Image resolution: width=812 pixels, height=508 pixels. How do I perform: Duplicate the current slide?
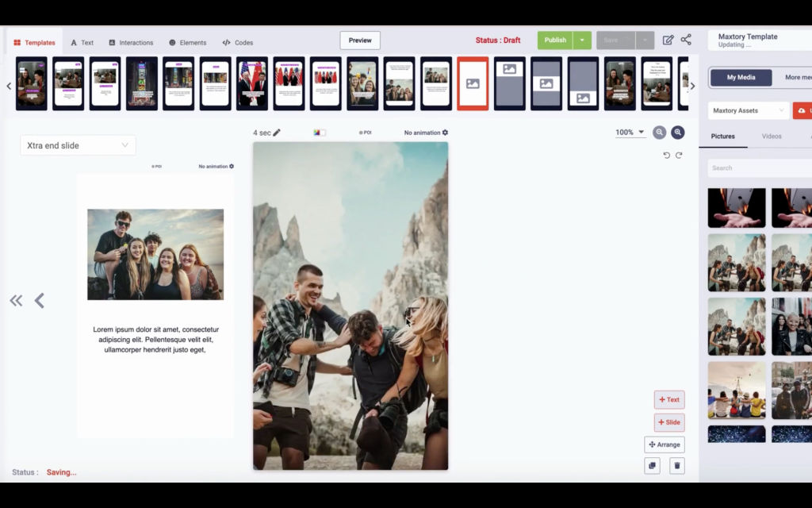click(x=652, y=465)
